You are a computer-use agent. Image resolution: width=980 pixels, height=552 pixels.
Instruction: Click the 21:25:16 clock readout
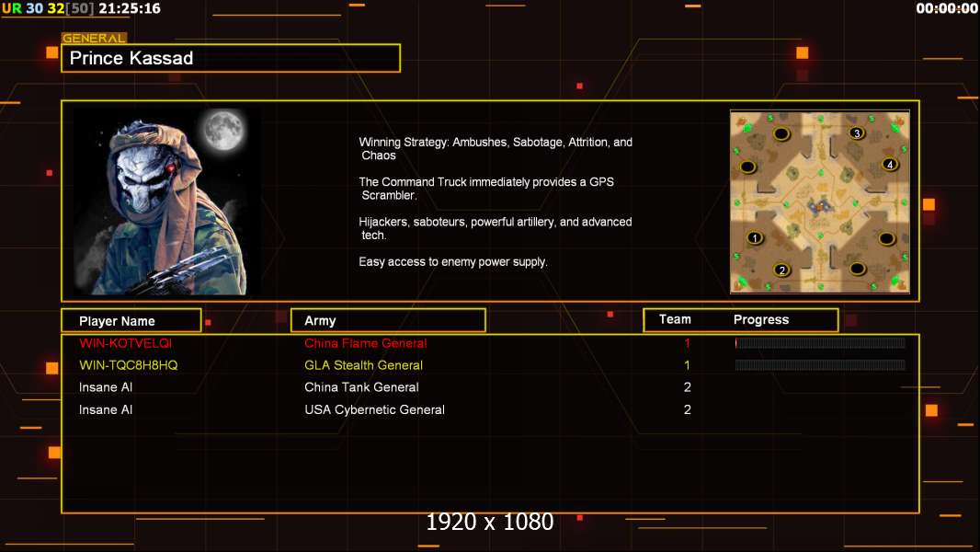tap(130, 8)
